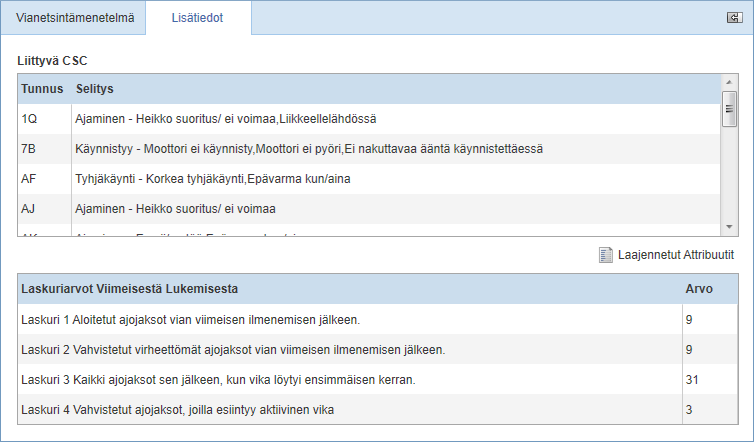Select the Laskuri 3 Kaikki ajojaksot row

coord(377,379)
